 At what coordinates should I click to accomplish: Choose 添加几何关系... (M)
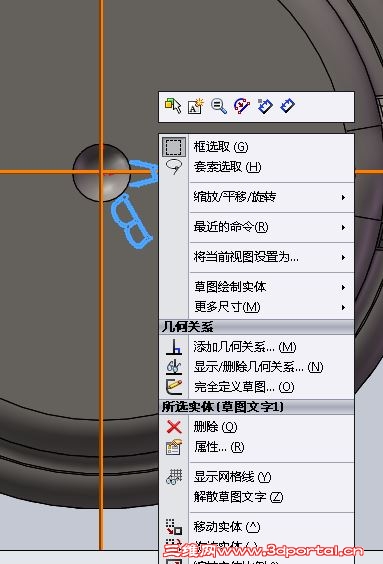(257, 347)
